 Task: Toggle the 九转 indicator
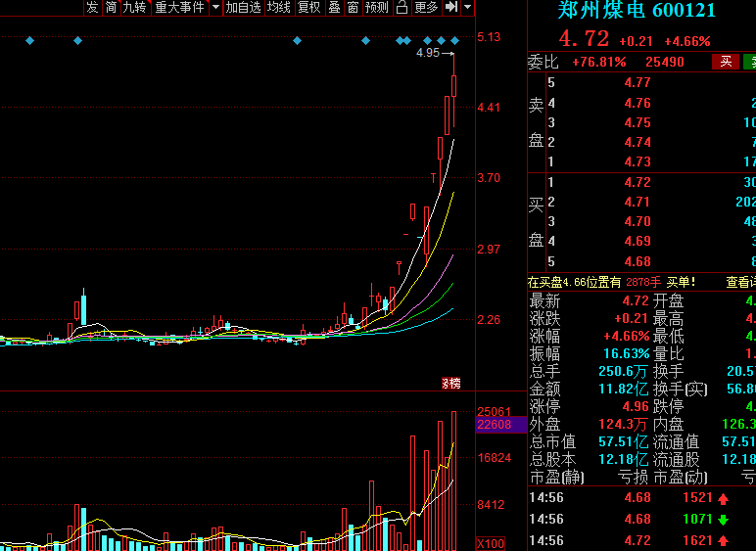[134, 7]
